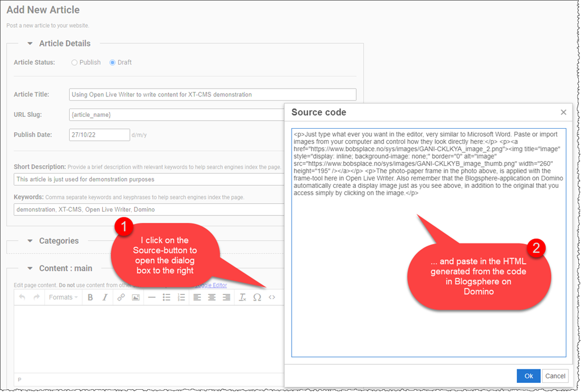This screenshot has height=392, width=581.
Task: Center align text
Action: (x=212, y=297)
